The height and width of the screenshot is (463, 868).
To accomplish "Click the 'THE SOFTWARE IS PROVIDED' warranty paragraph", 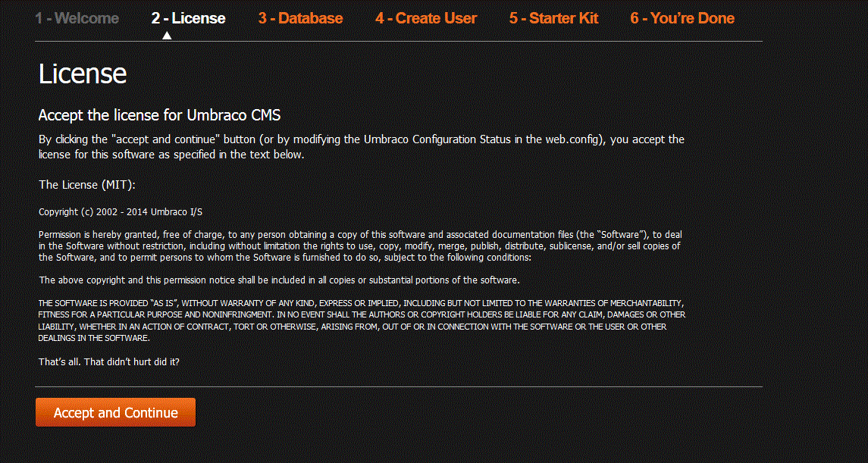I will [x=362, y=321].
